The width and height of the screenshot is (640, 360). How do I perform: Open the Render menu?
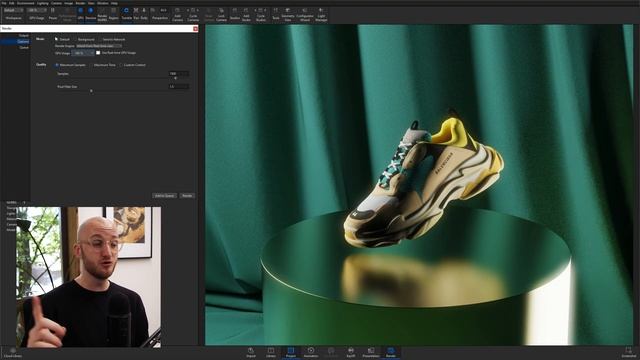tap(80, 3)
